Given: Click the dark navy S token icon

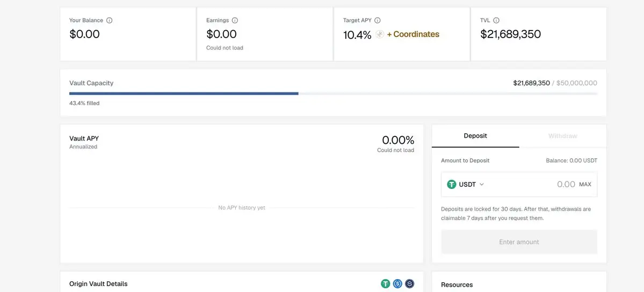Looking at the screenshot, I should coord(409,283).
